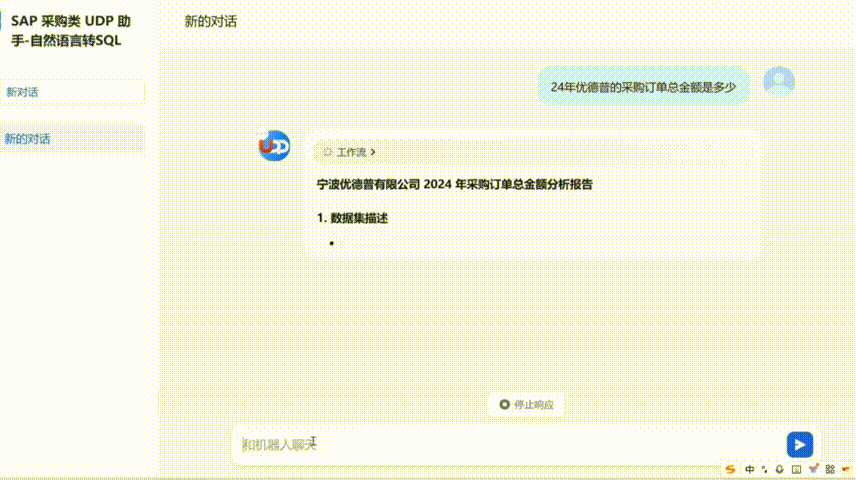Start a new chat via 新对话
Viewport: 856px width, 480px height.
pos(73,92)
